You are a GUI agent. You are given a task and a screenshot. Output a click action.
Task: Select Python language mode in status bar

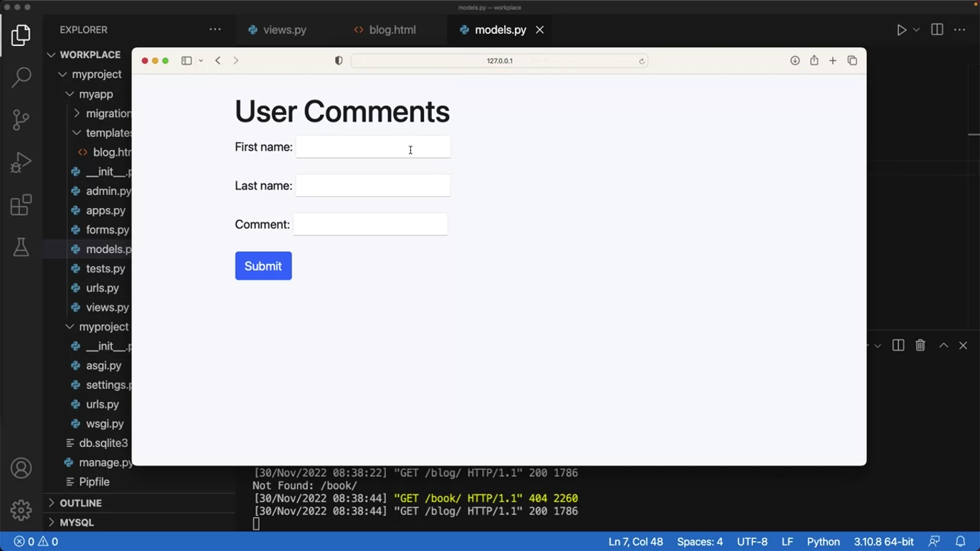pos(823,542)
